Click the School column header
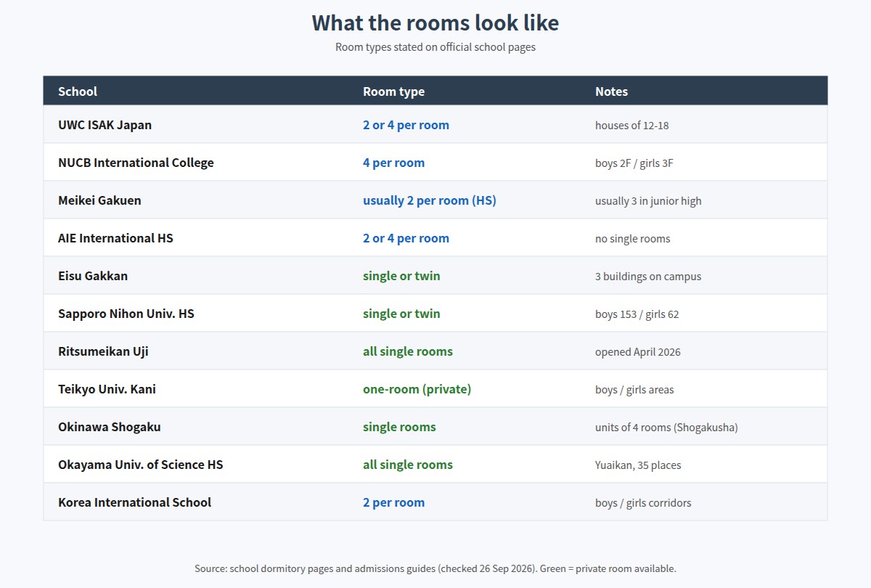 (x=78, y=91)
